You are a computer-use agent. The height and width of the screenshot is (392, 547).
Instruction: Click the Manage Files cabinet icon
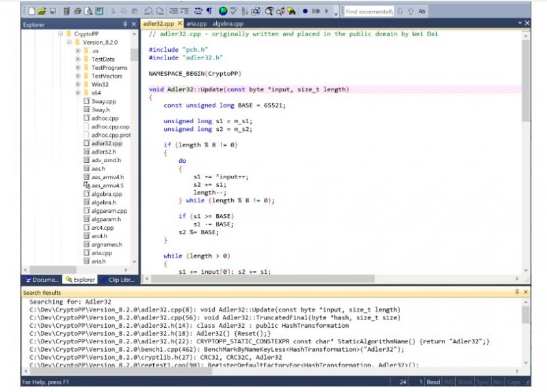pyautogui.click(x=66, y=11)
